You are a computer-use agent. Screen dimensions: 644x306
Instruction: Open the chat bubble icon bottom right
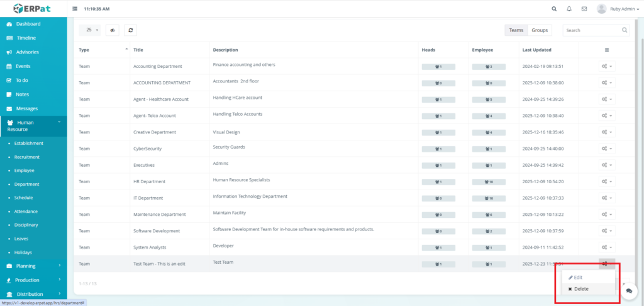coord(628,290)
